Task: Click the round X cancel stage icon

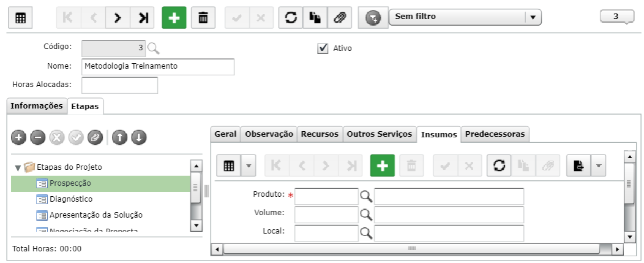Action: point(57,138)
